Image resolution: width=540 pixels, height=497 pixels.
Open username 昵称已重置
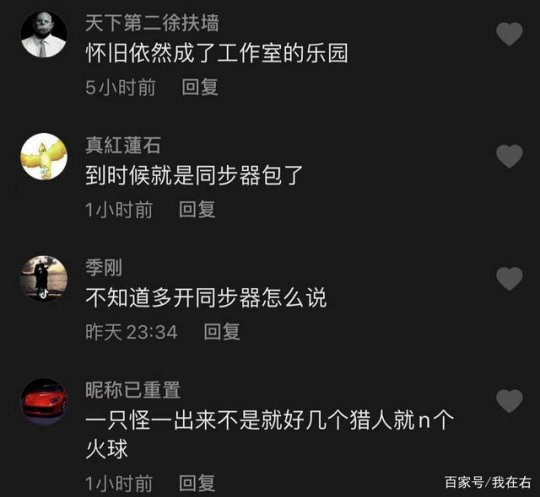pos(133,390)
